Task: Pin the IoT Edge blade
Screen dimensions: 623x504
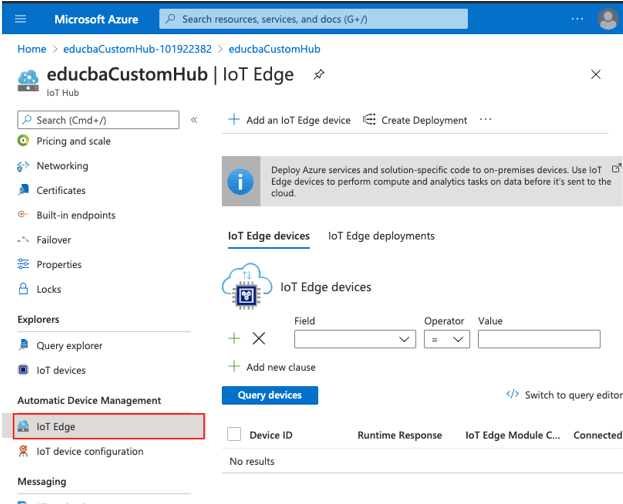Action: [319, 74]
